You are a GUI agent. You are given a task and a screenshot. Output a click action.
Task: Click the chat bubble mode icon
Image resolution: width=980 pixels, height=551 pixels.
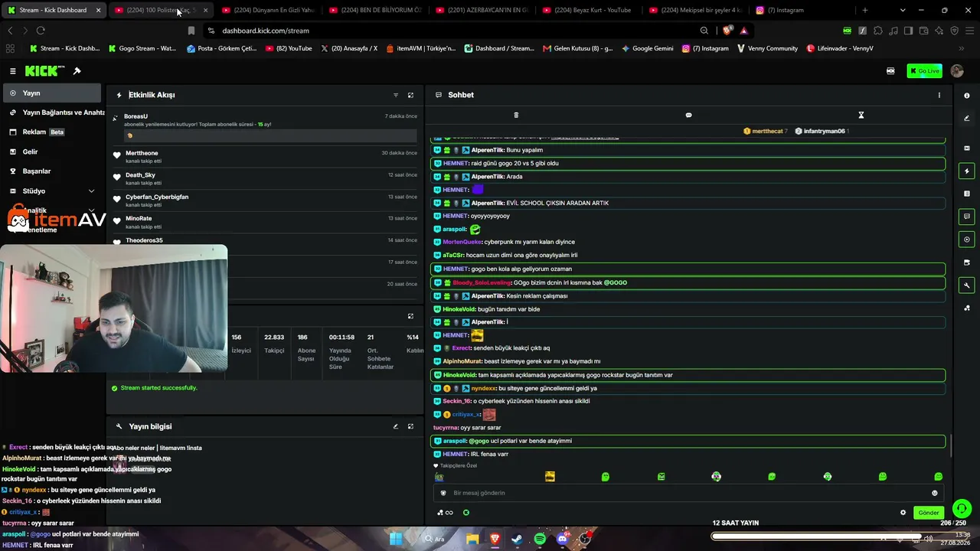click(x=688, y=116)
